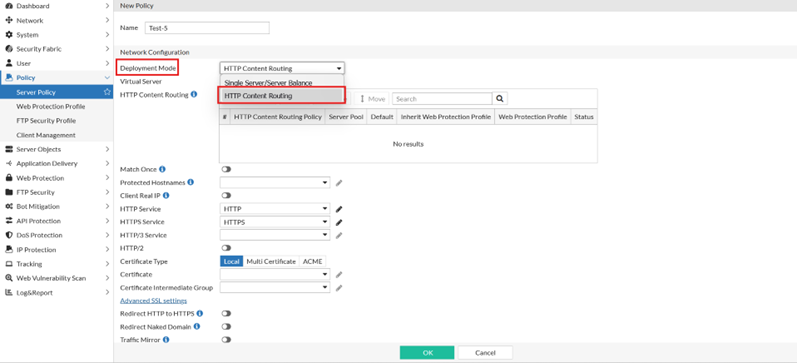Toggle the Match Once switch
The width and height of the screenshot is (797, 363).
[x=226, y=169]
